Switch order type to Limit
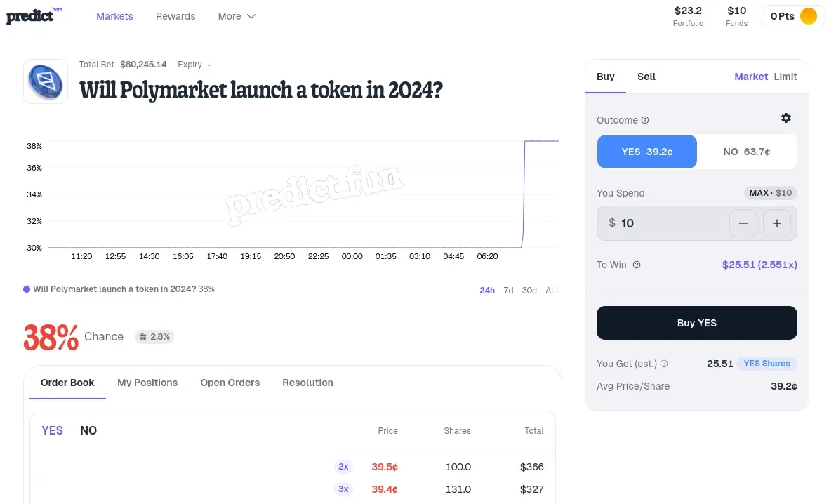Screen dimensions: 836x504 pyautogui.click(x=785, y=77)
